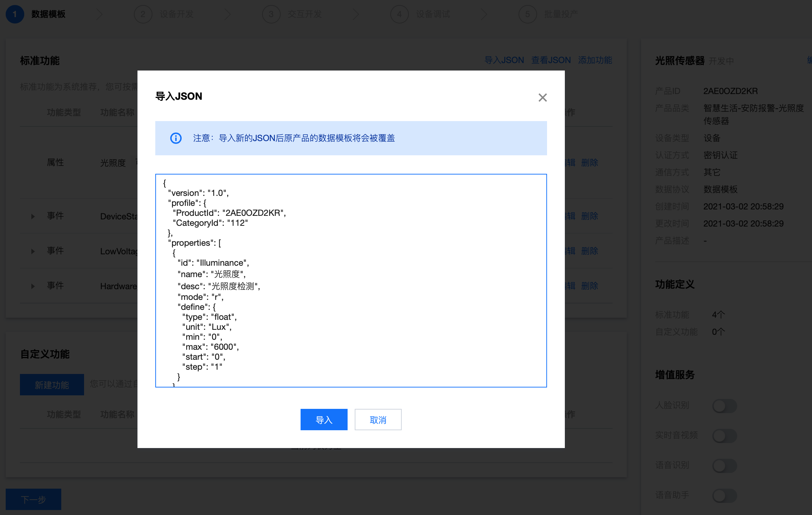Turn on the 语音识别 switch
Viewport: 812px width, 515px height.
tap(724, 465)
